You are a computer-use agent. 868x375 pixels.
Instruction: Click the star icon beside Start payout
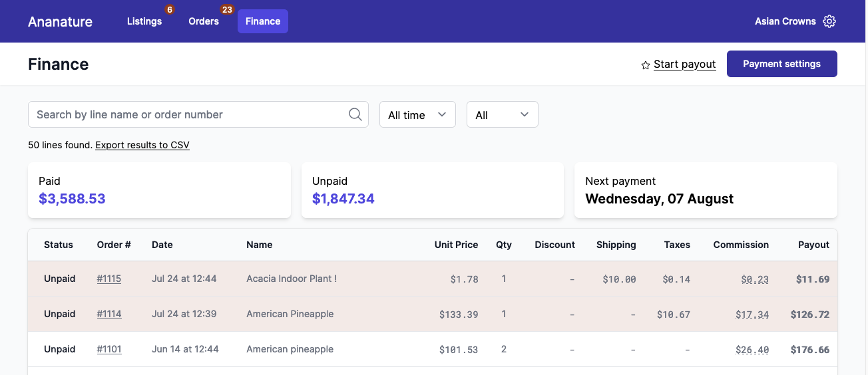tap(645, 65)
